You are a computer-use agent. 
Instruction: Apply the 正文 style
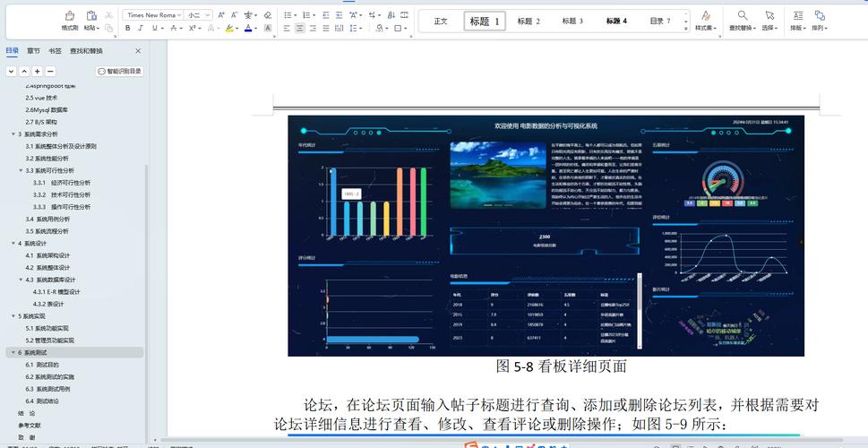point(441,21)
